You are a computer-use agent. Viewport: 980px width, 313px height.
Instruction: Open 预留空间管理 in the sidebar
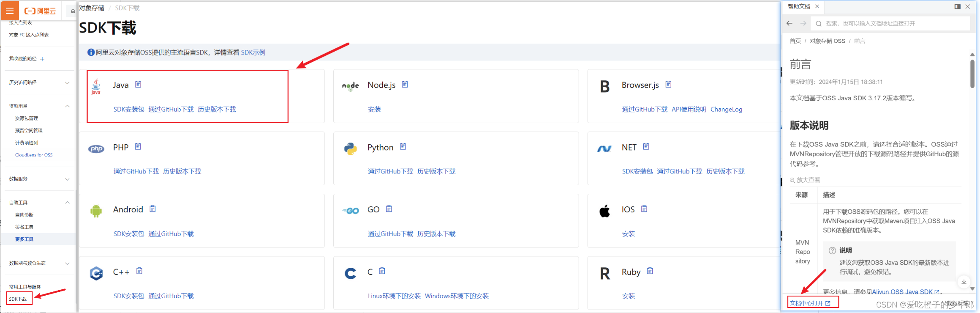[29, 131]
